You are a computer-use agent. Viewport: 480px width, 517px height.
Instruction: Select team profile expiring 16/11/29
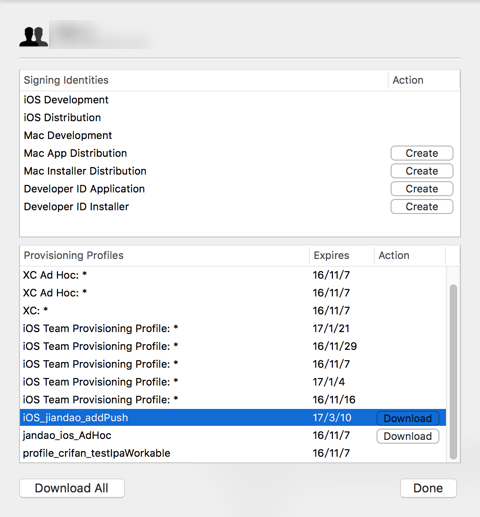point(233,346)
